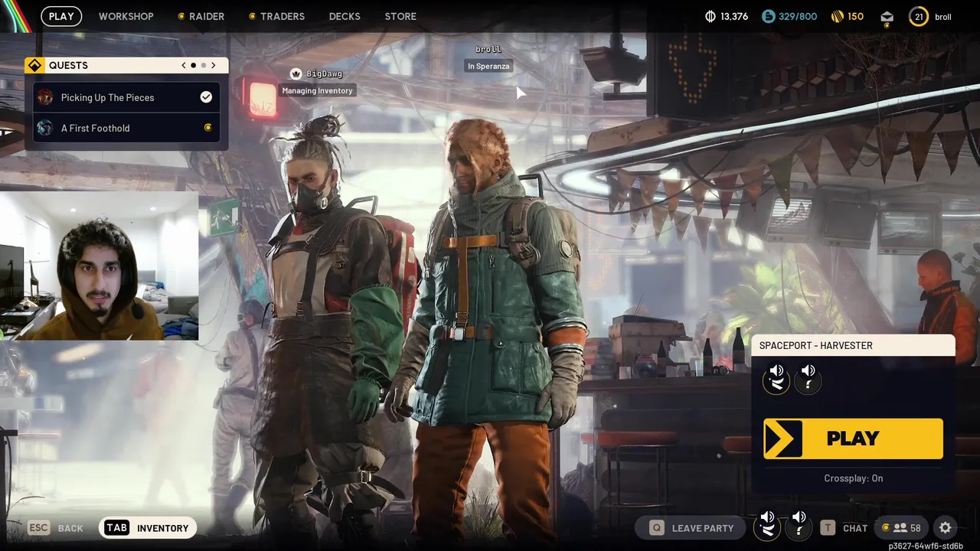The height and width of the screenshot is (551, 980).
Task: Open the friends list showing 58
Action: [x=900, y=528]
